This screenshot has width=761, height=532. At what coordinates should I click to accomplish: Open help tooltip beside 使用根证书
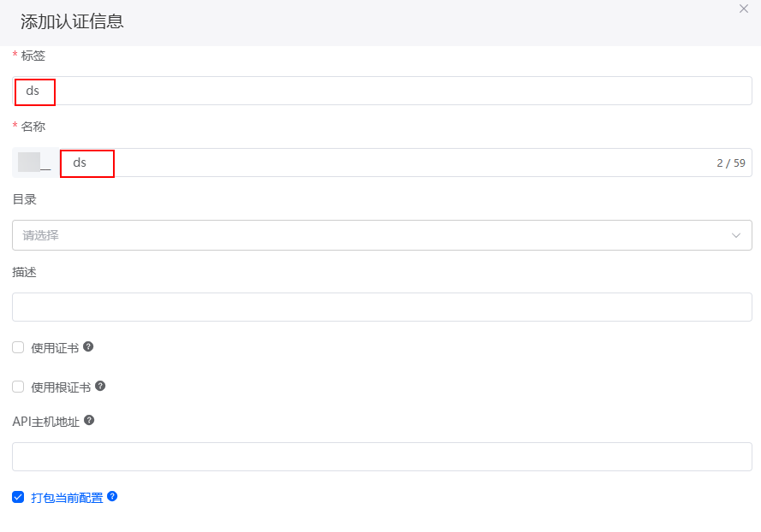click(100, 386)
